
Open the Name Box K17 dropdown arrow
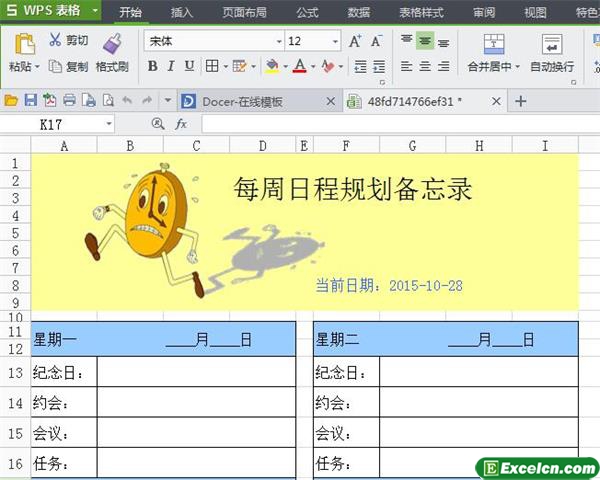click(109, 124)
